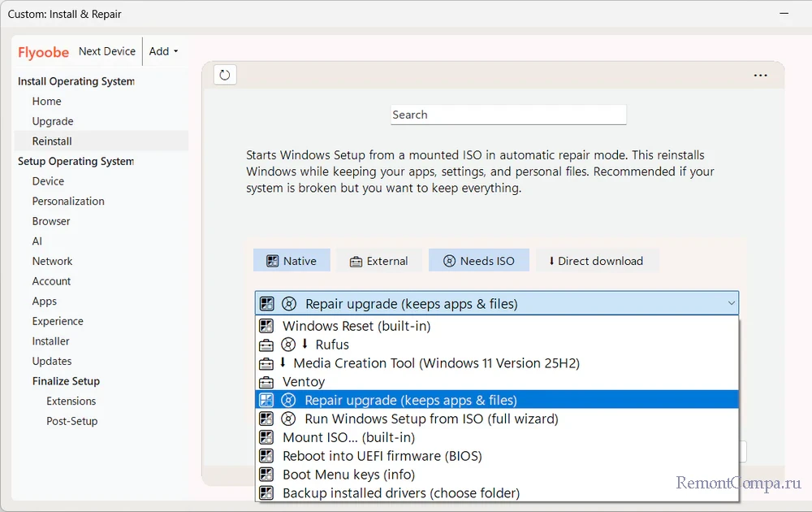Click the Windows icon beside Mount ISO
Image resolution: width=812 pixels, height=512 pixels.
click(x=266, y=437)
